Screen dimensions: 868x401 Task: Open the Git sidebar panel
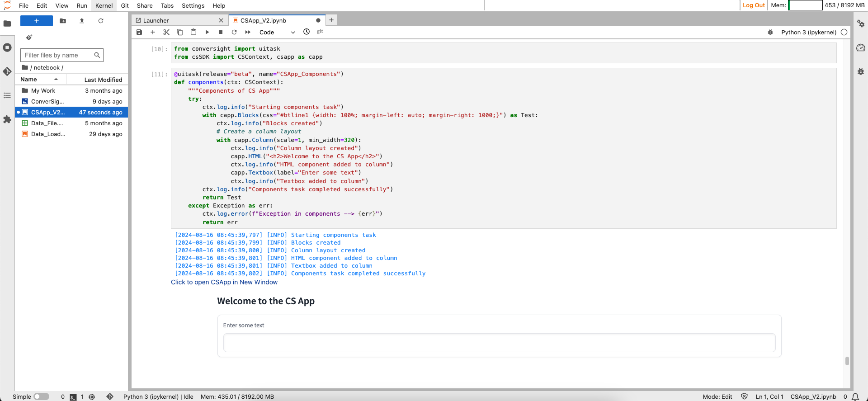coord(7,71)
